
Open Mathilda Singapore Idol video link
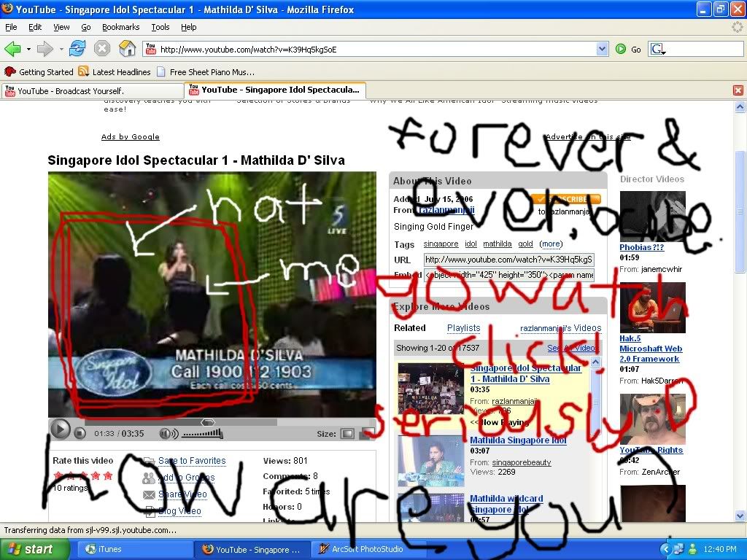tap(518, 440)
